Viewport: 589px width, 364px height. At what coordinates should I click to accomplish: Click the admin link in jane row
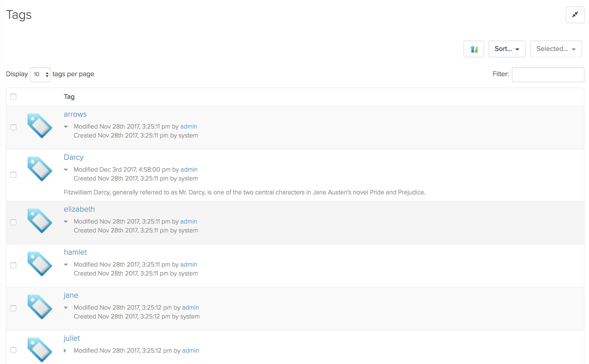(190, 307)
